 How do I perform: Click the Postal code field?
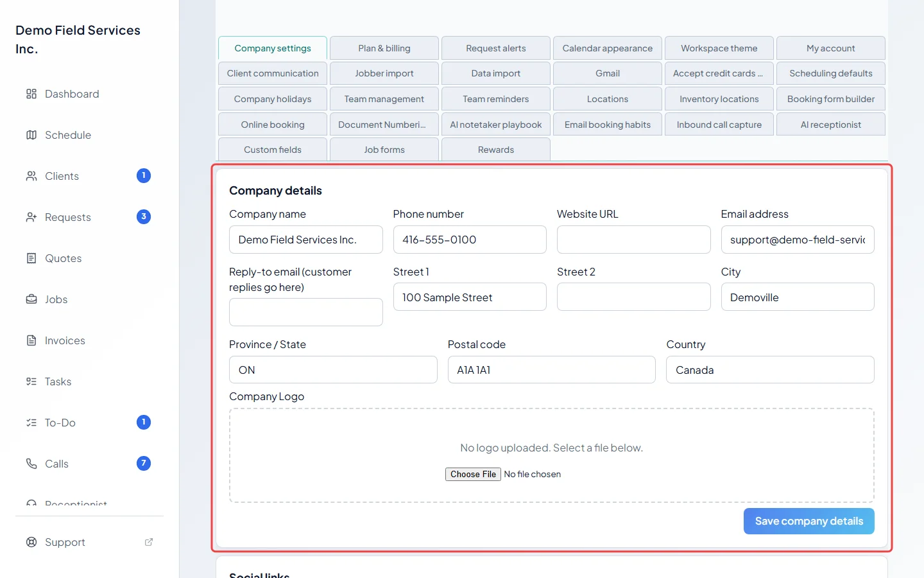pos(552,370)
